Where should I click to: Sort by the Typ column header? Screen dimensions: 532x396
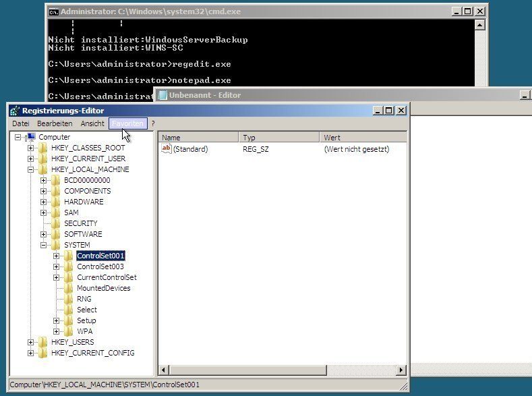[x=279, y=138]
